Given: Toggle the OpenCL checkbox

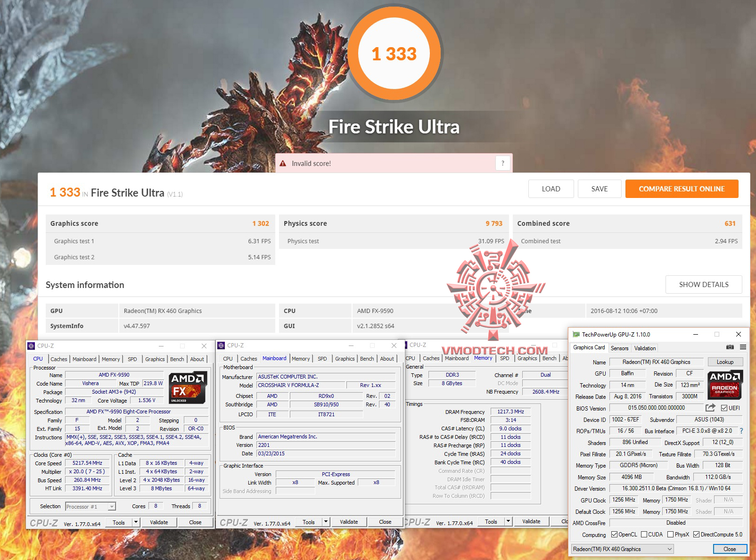Looking at the screenshot, I should click(614, 535).
